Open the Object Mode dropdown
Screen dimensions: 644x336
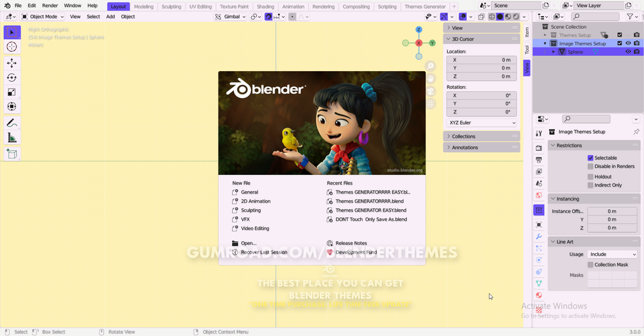[x=43, y=17]
